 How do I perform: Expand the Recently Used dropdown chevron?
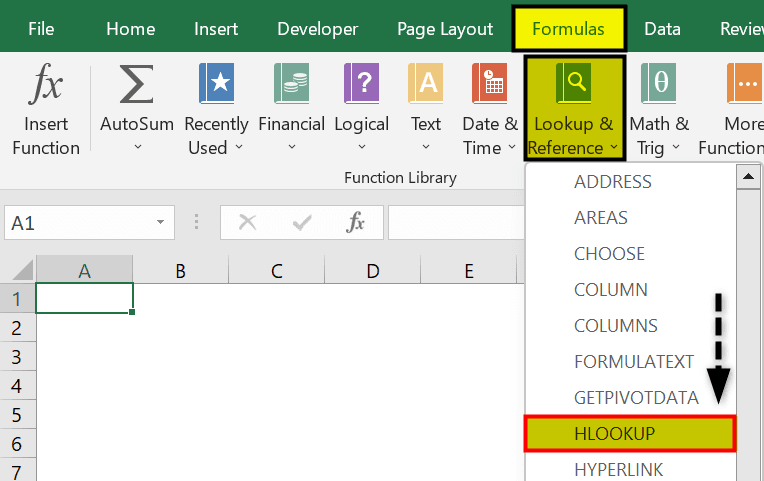click(x=239, y=147)
